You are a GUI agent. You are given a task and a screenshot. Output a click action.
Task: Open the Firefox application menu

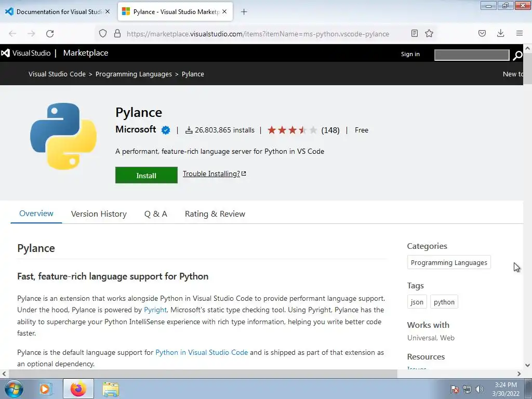pyautogui.click(x=520, y=33)
